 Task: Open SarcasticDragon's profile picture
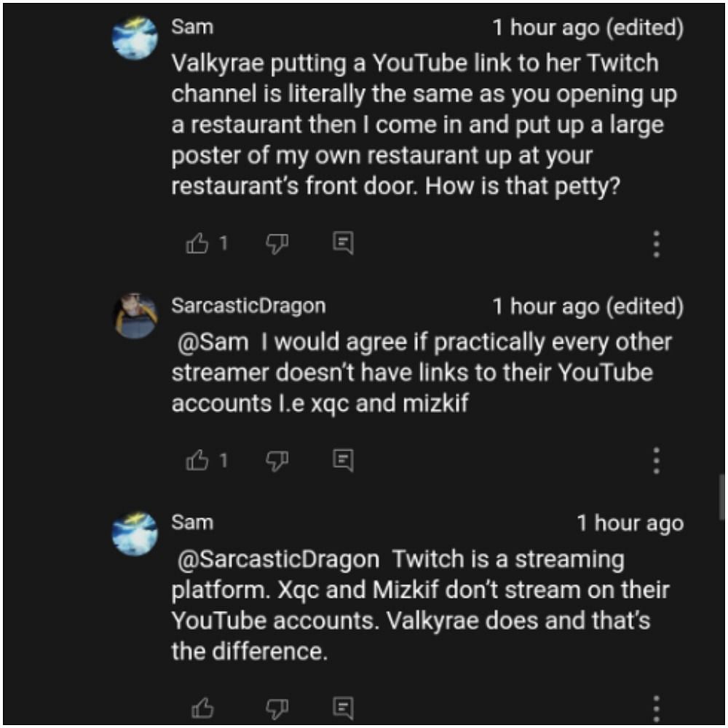(135, 316)
